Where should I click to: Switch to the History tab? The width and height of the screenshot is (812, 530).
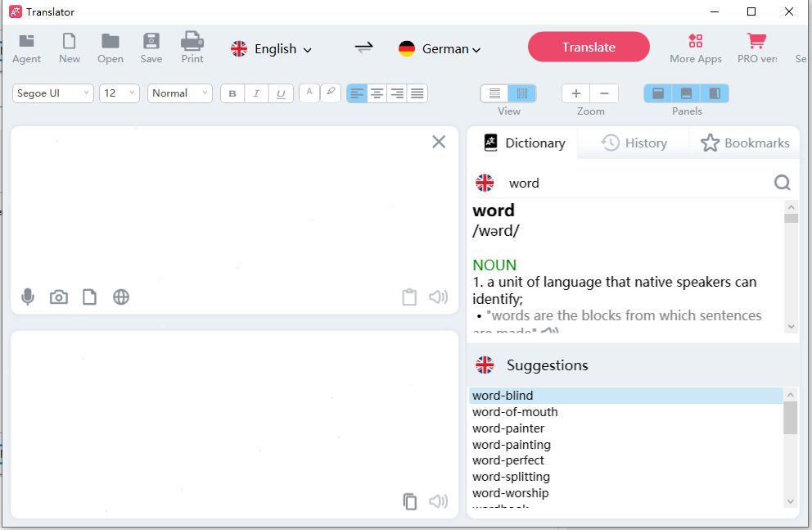pyautogui.click(x=634, y=143)
